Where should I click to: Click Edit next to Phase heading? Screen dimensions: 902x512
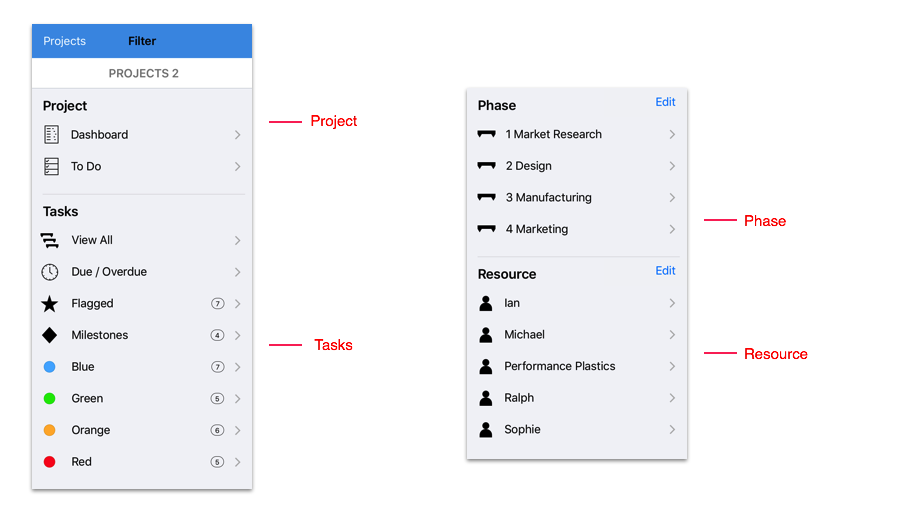666,102
